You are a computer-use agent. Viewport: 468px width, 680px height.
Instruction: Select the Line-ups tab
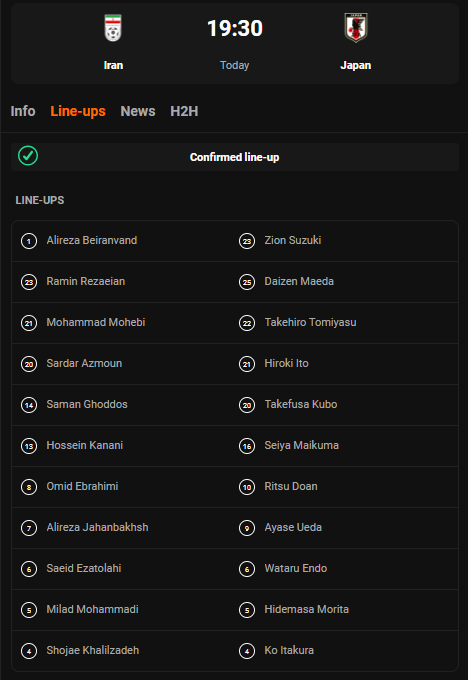tap(78, 111)
